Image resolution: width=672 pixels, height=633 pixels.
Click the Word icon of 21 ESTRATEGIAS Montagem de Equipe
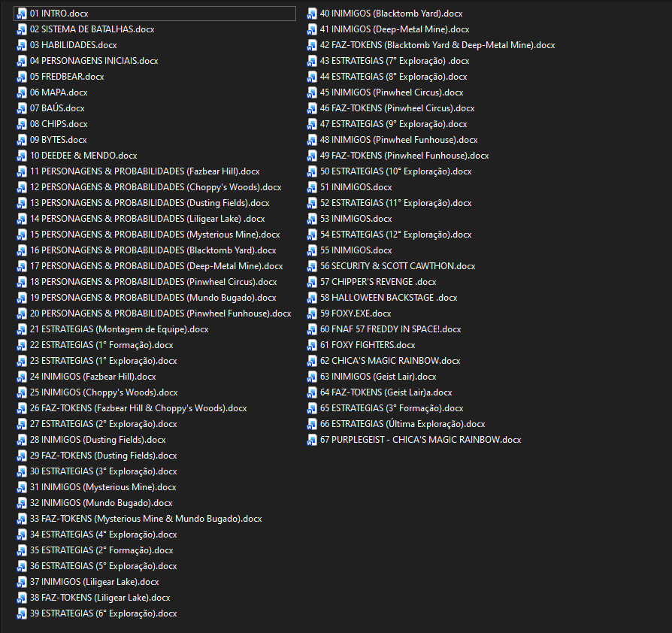(22, 329)
